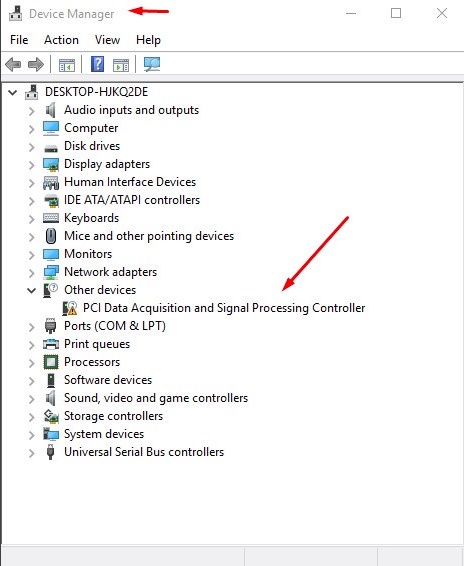
Task: Click the Back arrow toolbar icon
Action: point(13,65)
